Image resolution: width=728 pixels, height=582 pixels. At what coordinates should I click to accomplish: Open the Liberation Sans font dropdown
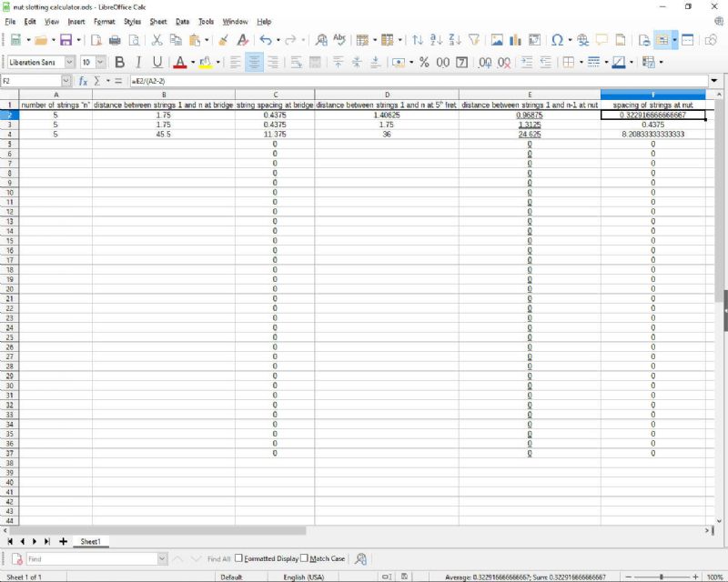(x=69, y=63)
